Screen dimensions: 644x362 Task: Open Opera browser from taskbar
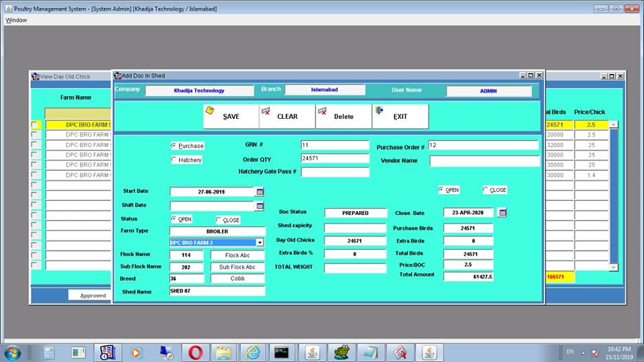click(x=195, y=353)
